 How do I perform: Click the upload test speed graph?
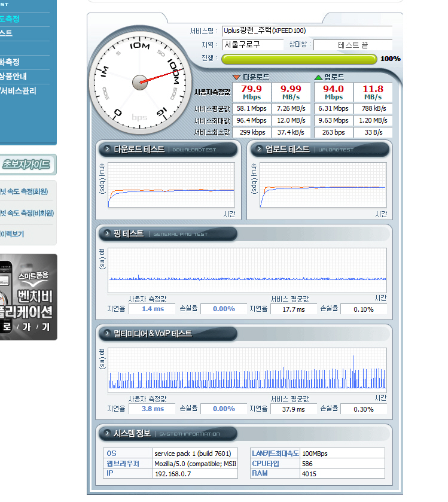point(323,185)
